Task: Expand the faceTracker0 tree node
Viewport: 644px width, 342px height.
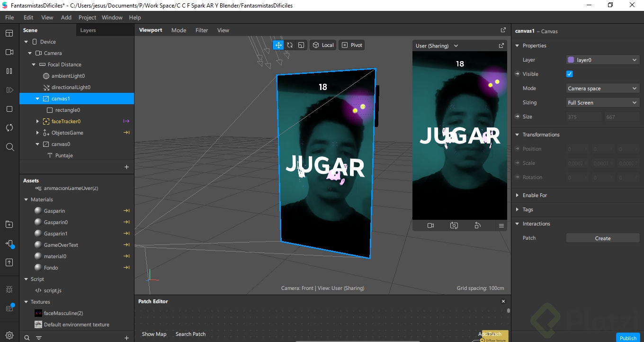Action: coord(37,121)
